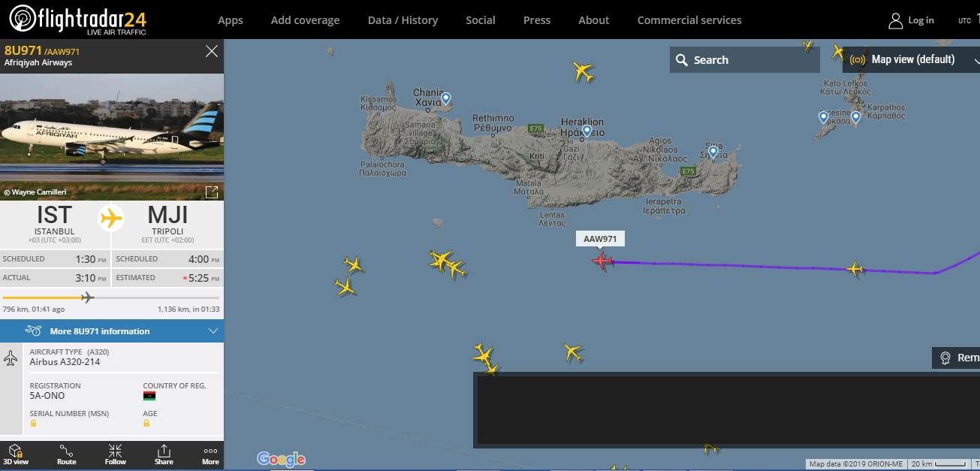Click the Karpathos airport pin
This screenshot has width=980, height=471.
855,117
